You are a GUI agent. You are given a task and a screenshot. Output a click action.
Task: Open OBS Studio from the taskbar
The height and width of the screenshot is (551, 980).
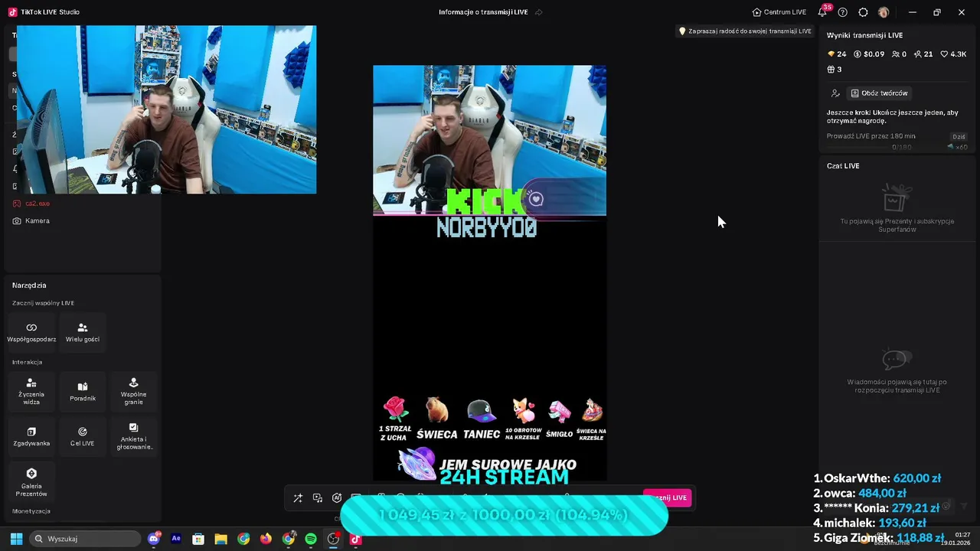[x=333, y=539]
